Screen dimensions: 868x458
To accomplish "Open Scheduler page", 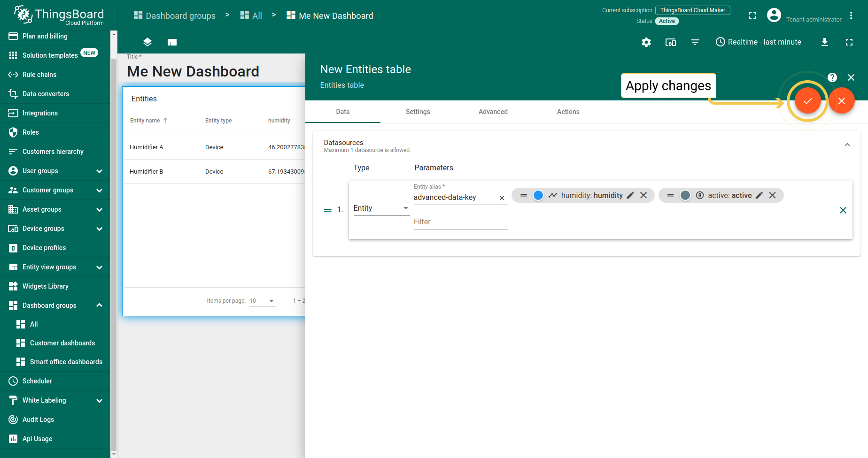I will 55,381.
